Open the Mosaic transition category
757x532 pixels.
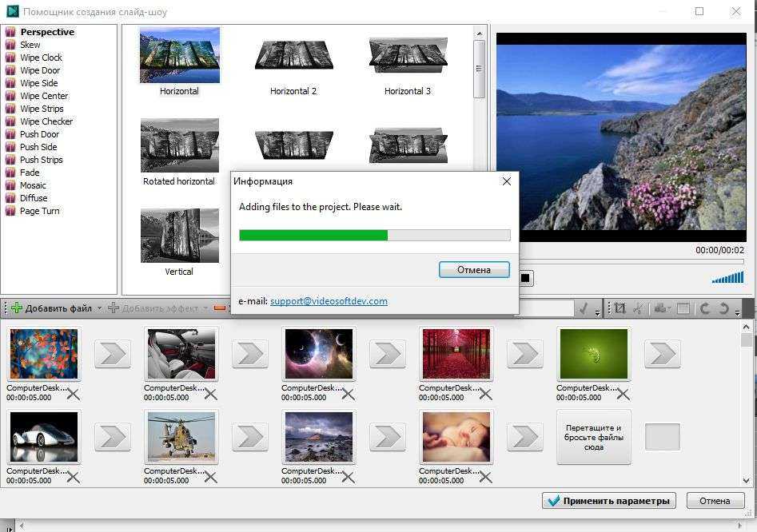click(33, 185)
